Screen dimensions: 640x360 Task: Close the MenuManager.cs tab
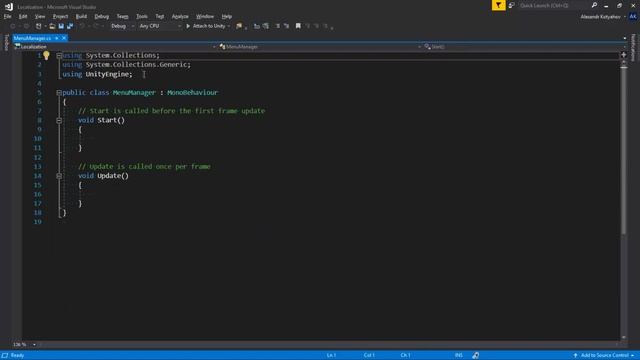(x=64, y=38)
